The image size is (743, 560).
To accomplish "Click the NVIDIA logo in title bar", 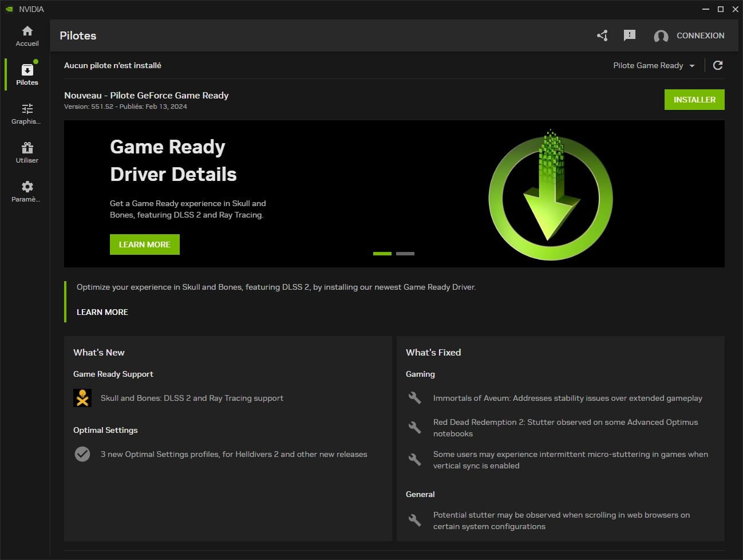I will 9,9.
